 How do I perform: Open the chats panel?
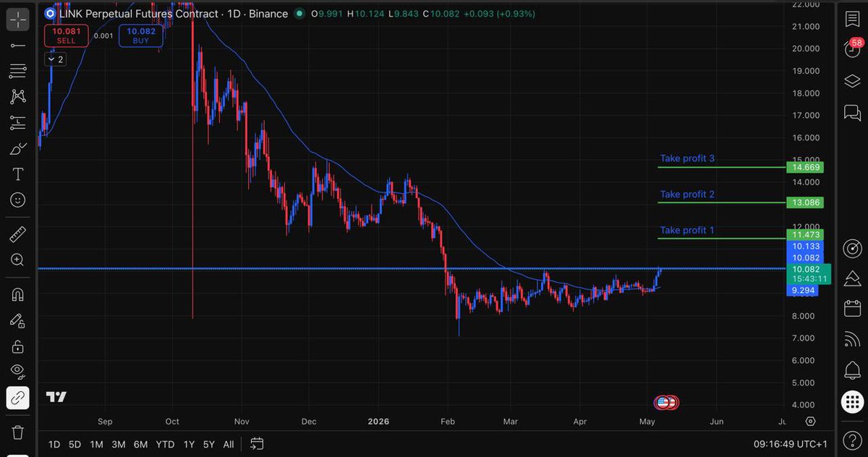pyautogui.click(x=852, y=112)
